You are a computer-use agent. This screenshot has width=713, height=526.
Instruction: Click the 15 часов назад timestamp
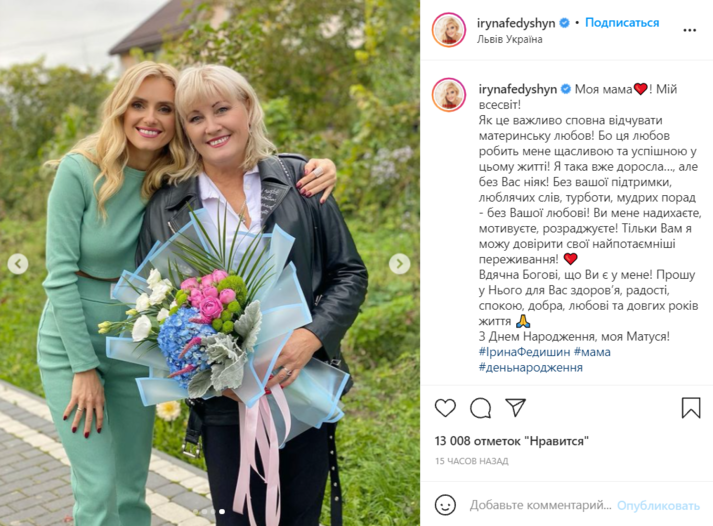pos(472,461)
